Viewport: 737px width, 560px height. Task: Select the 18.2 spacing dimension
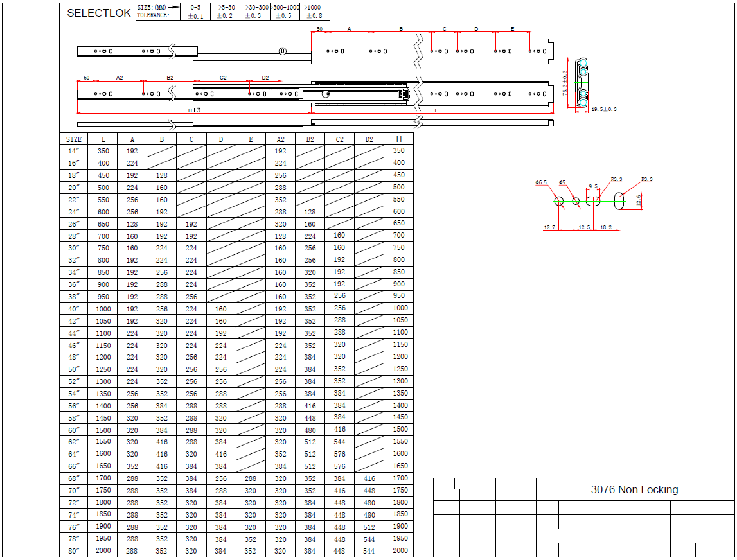605,227
